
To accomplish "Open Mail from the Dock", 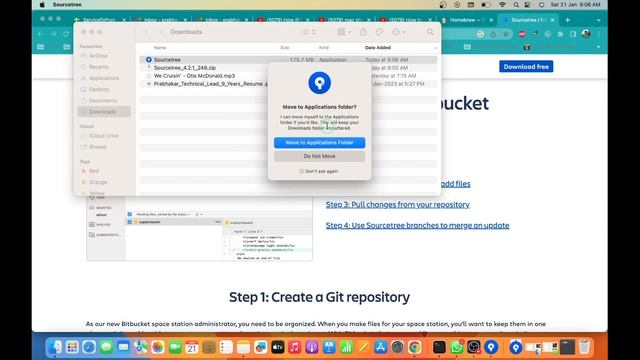I will [123, 347].
